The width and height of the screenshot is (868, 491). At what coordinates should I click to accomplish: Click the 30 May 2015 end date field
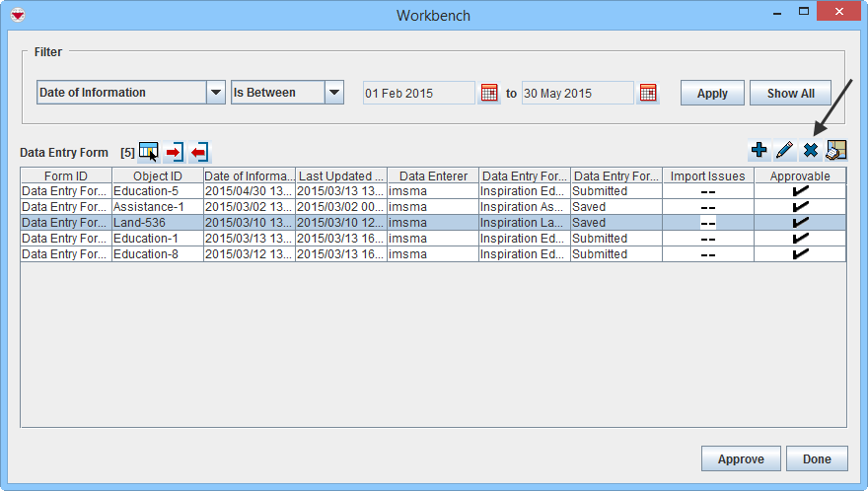[x=577, y=94]
